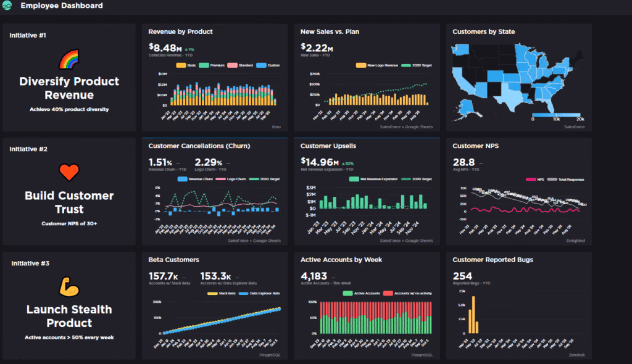Select the Launch Stealth Product heading
Viewport: 632px width, 364px height.
(x=69, y=316)
